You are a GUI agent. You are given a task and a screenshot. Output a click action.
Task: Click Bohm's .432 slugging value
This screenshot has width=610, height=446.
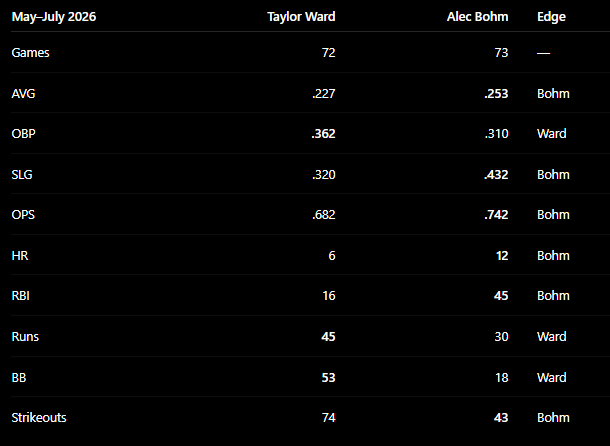click(x=496, y=174)
